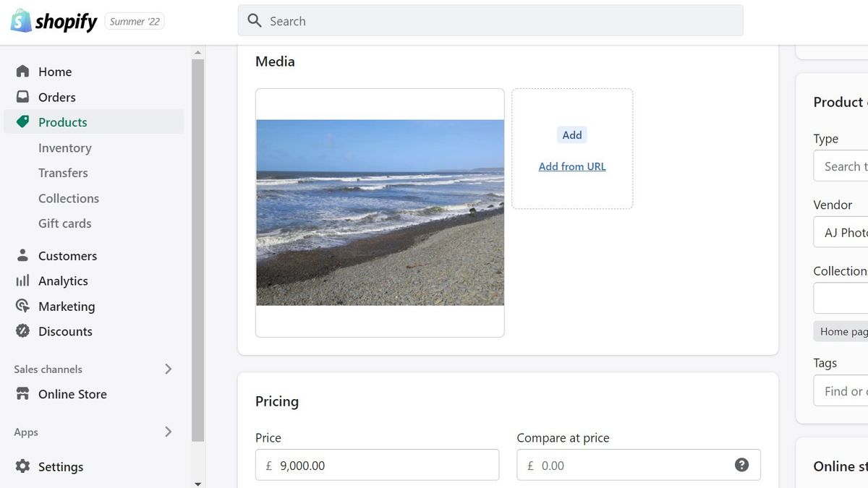Open Settings via the gear icon
This screenshot has width=868, height=488.
pyautogui.click(x=22, y=466)
